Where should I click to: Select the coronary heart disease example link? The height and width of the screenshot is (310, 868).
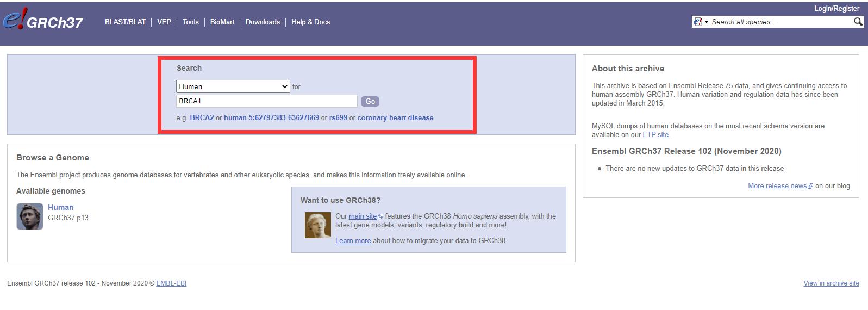[x=395, y=117]
